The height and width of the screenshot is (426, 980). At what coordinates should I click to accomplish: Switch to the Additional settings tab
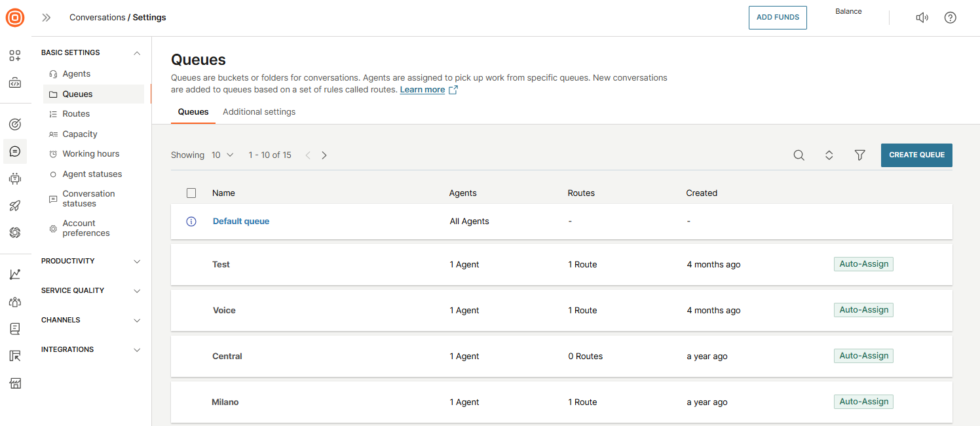[x=259, y=112]
